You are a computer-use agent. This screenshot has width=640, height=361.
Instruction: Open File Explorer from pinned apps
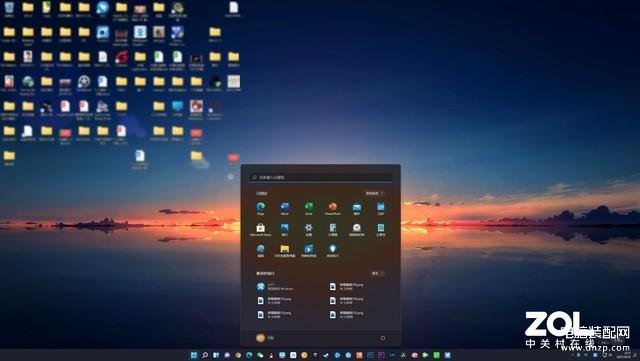pos(284,251)
